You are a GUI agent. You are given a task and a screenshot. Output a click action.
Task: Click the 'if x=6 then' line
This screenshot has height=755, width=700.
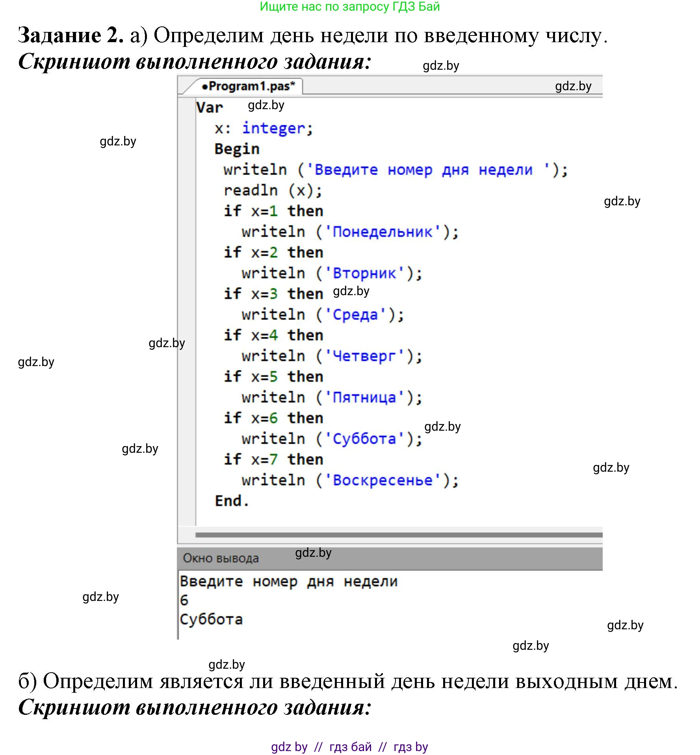point(273,418)
